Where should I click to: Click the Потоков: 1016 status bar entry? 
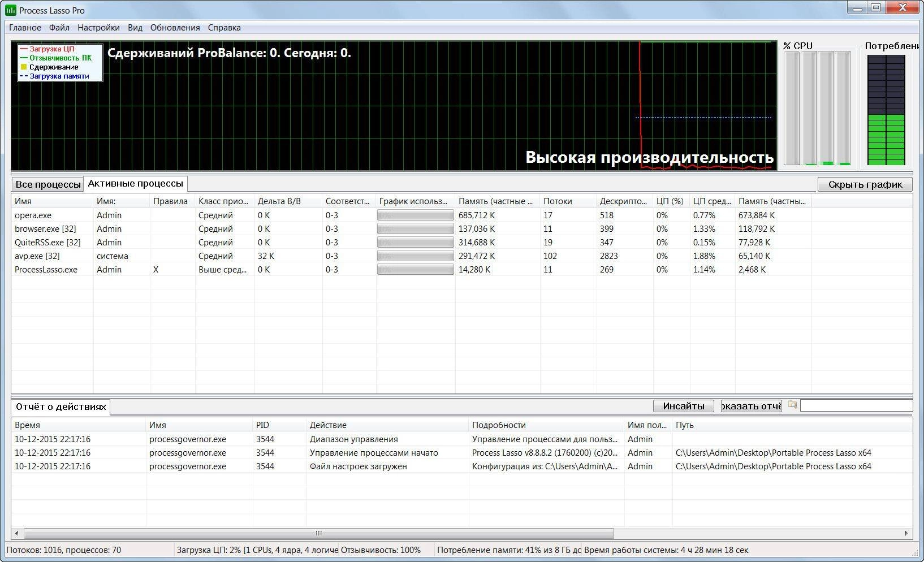63,550
